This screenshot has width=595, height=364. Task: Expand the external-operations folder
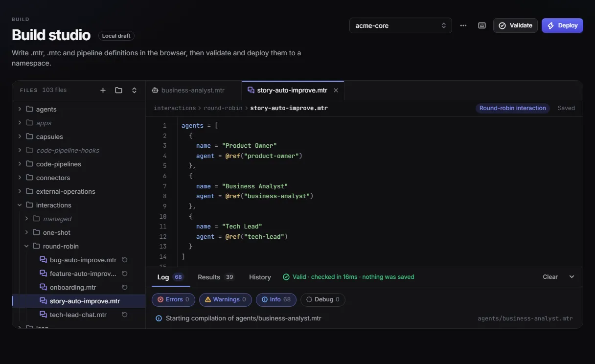coord(20,191)
